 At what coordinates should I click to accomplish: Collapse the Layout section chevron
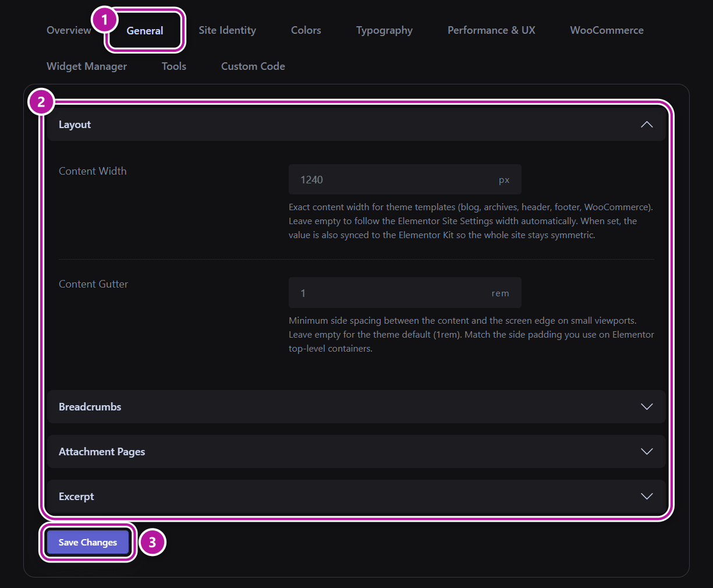click(x=647, y=125)
